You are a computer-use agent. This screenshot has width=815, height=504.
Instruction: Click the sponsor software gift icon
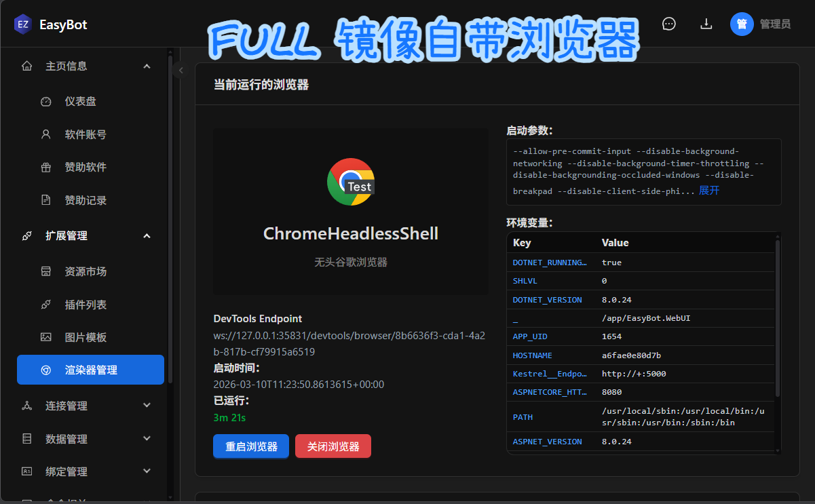coord(46,168)
